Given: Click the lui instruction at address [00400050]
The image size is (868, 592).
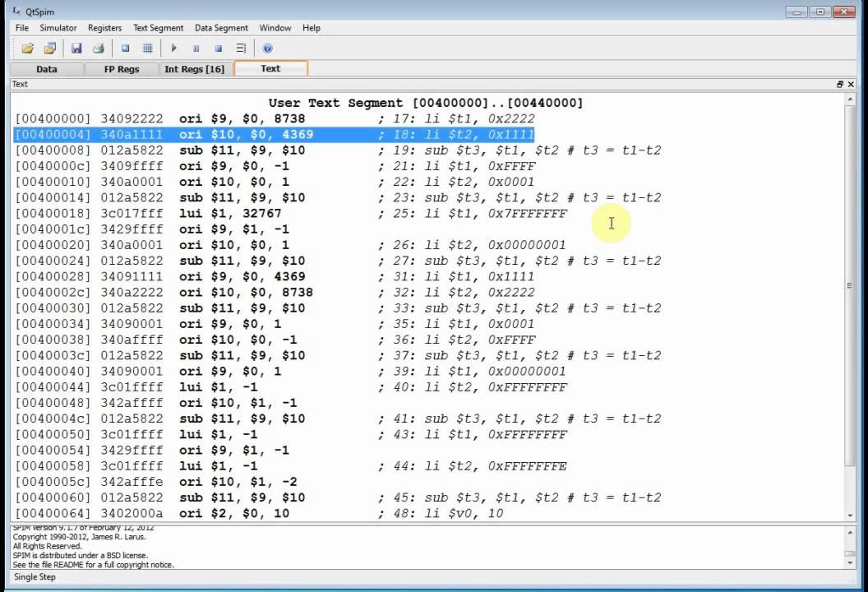Looking at the screenshot, I should [x=291, y=435].
